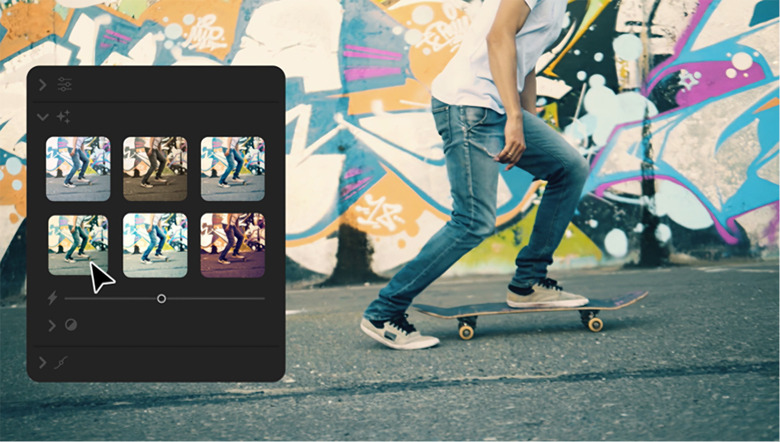
Task: Click the curves icon at panel bottom
Action: pos(63,362)
